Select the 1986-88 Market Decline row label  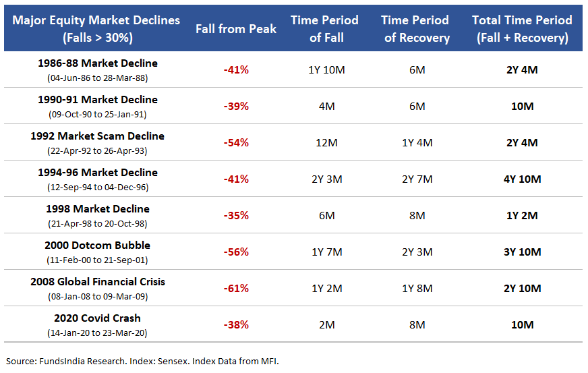coord(98,63)
